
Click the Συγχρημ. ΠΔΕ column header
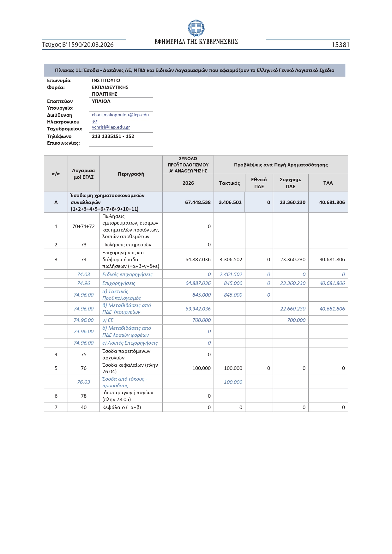click(290, 183)
